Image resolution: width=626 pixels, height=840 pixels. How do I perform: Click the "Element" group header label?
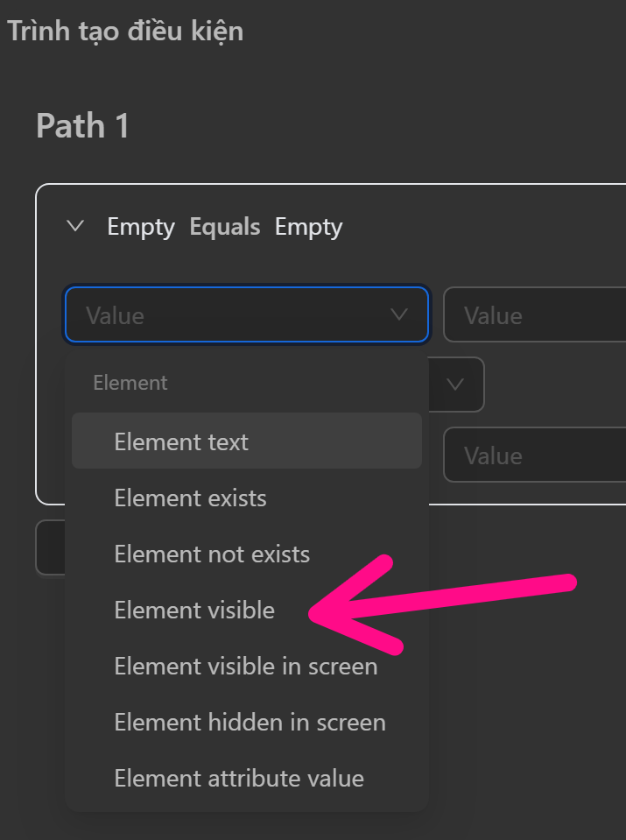point(130,383)
